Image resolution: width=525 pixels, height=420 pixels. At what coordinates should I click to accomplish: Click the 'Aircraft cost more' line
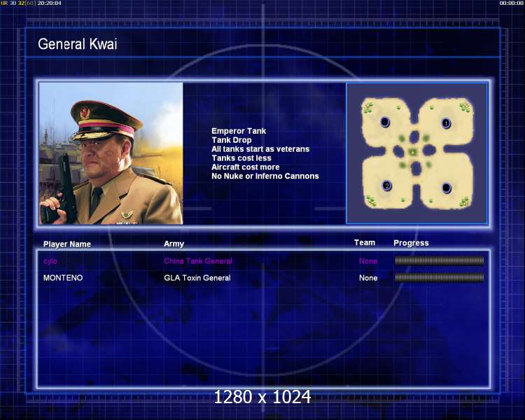click(x=246, y=167)
